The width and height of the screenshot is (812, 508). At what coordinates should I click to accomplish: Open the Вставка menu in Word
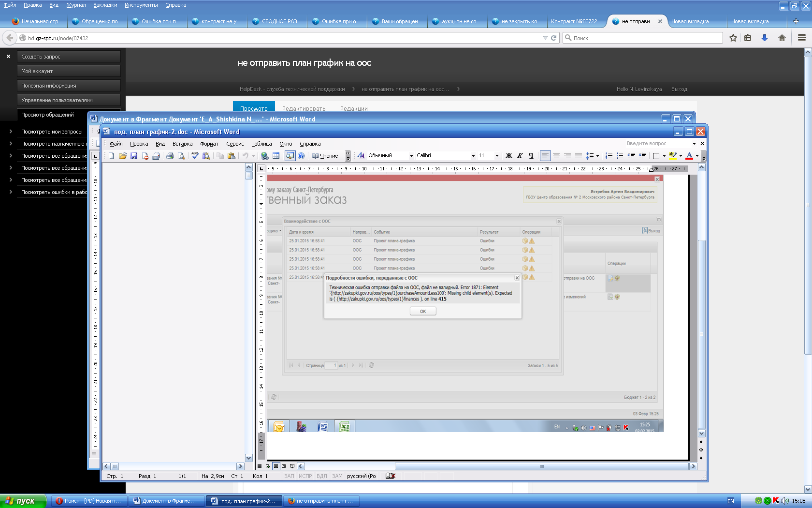coord(182,144)
